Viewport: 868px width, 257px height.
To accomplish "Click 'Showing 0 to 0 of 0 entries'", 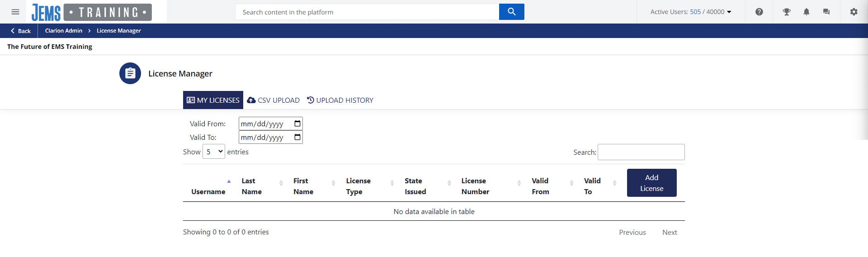I will point(226,232).
